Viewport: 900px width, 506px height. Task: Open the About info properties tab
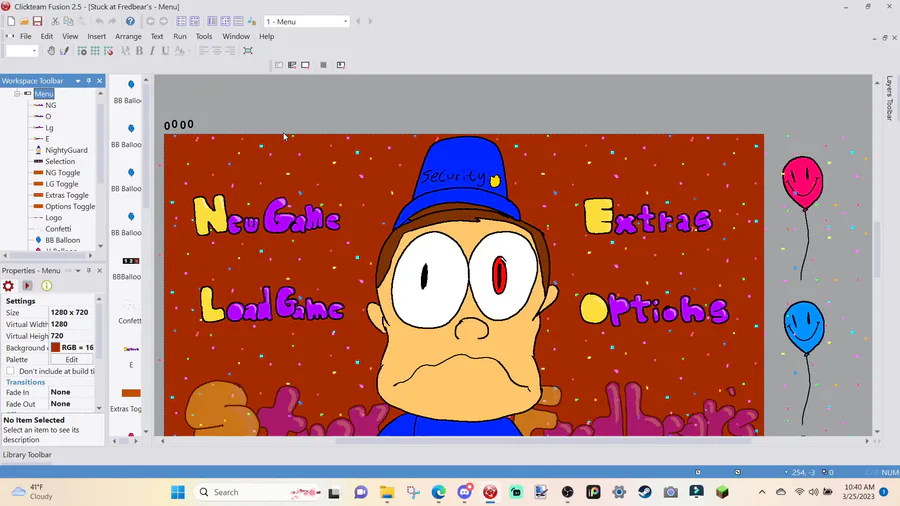point(46,286)
